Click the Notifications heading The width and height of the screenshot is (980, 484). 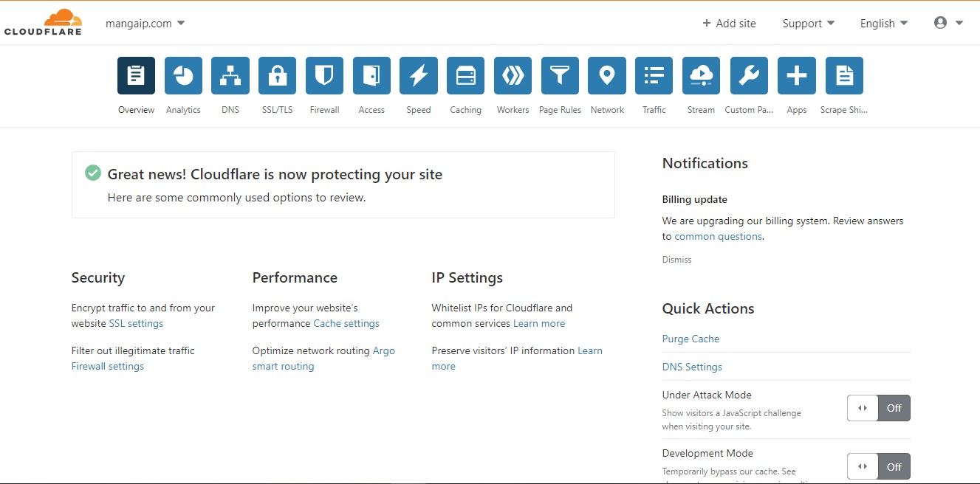[705, 163]
